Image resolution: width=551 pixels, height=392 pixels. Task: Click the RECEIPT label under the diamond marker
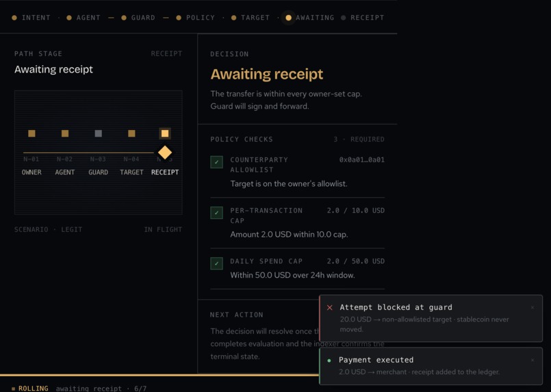tap(165, 172)
